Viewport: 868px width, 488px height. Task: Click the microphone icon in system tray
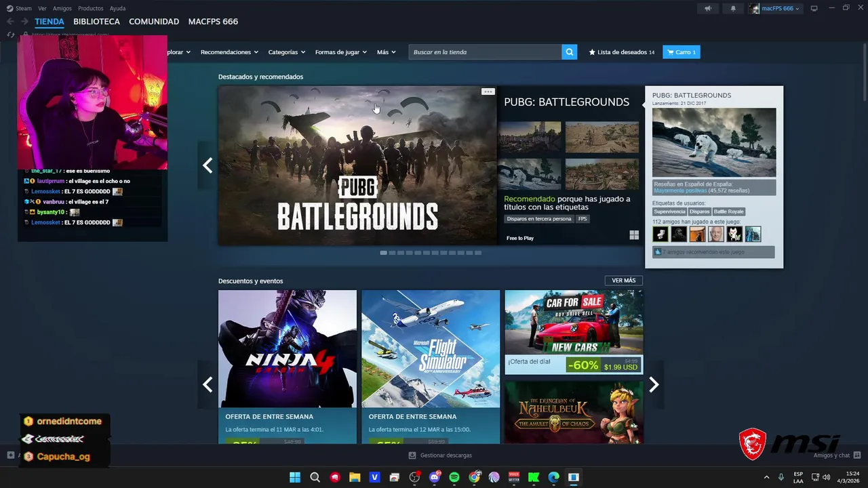[x=781, y=477]
